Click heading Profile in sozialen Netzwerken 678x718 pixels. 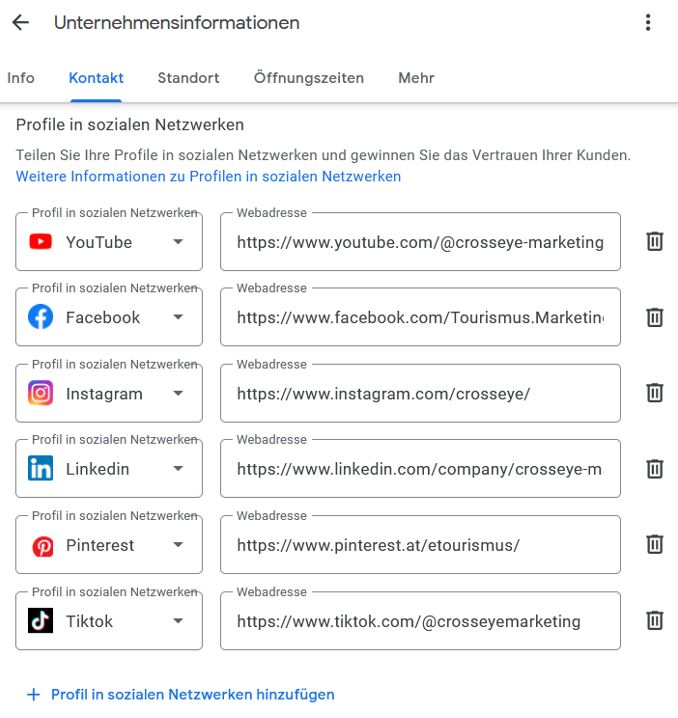130,125
